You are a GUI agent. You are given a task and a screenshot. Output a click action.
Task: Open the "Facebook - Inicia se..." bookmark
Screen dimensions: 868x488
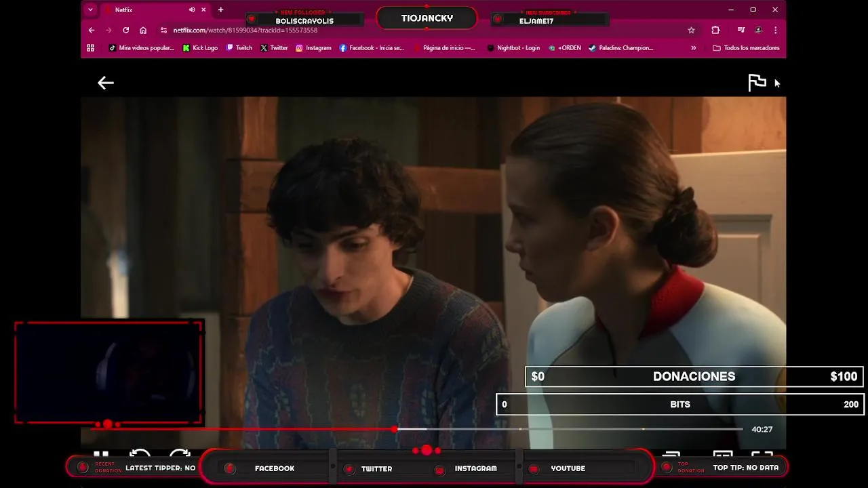pyautogui.click(x=372, y=48)
